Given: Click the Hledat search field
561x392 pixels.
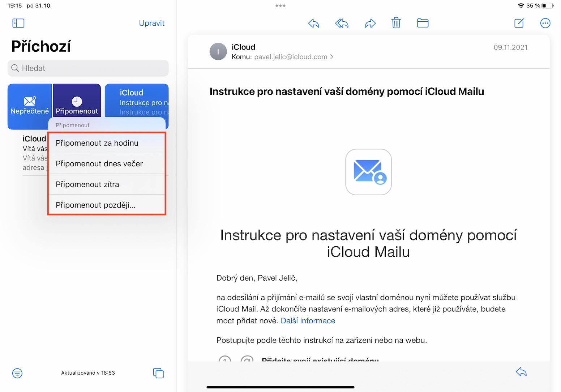Looking at the screenshot, I should pyautogui.click(x=88, y=68).
